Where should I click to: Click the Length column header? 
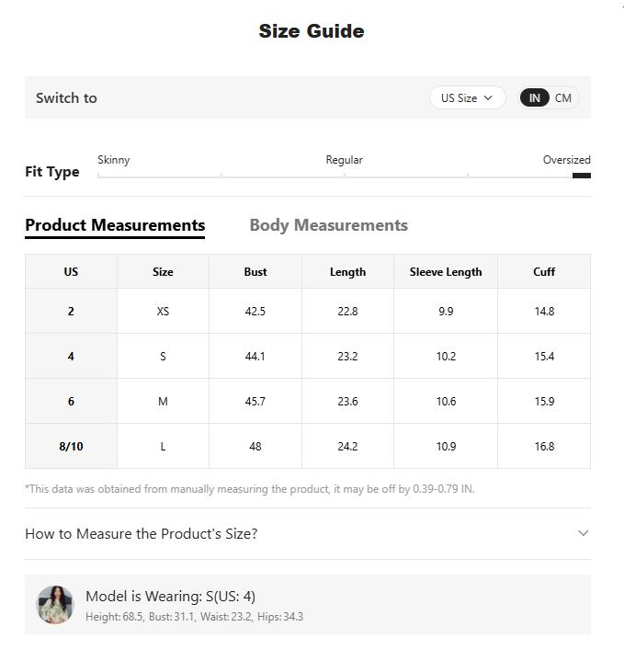coord(347,272)
